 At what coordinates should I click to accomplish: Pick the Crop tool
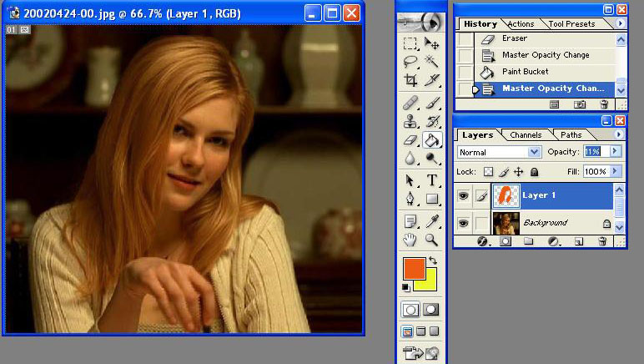click(x=410, y=81)
